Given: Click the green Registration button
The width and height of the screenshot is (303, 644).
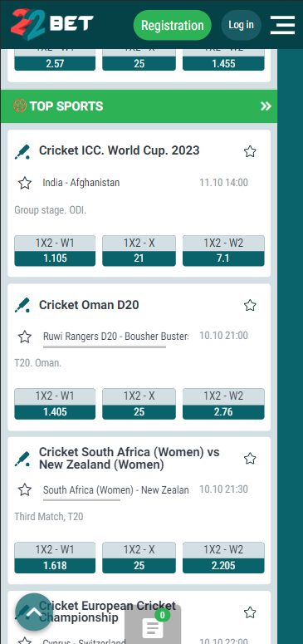Looking at the screenshot, I should (x=173, y=25).
